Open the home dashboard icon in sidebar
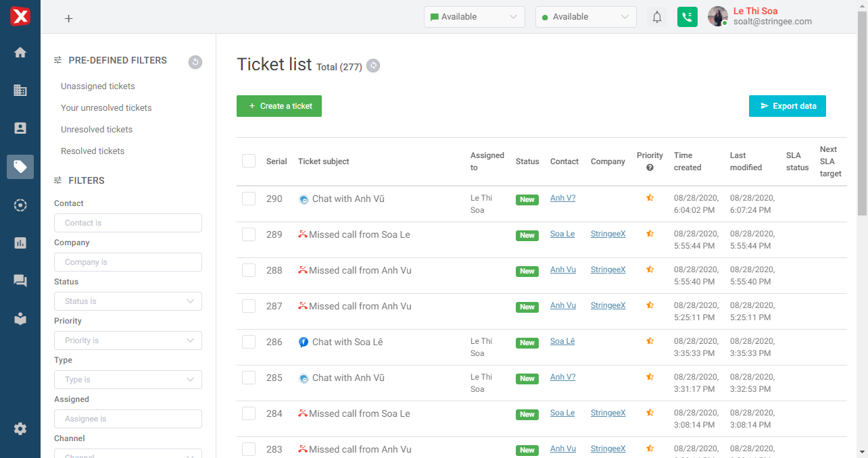868x458 pixels. coord(20,52)
